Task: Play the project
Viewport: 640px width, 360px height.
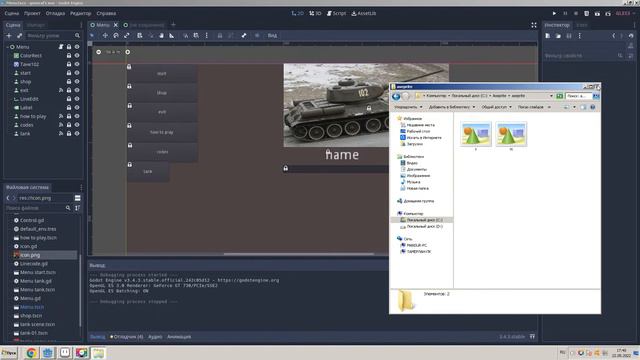Action: (554, 13)
